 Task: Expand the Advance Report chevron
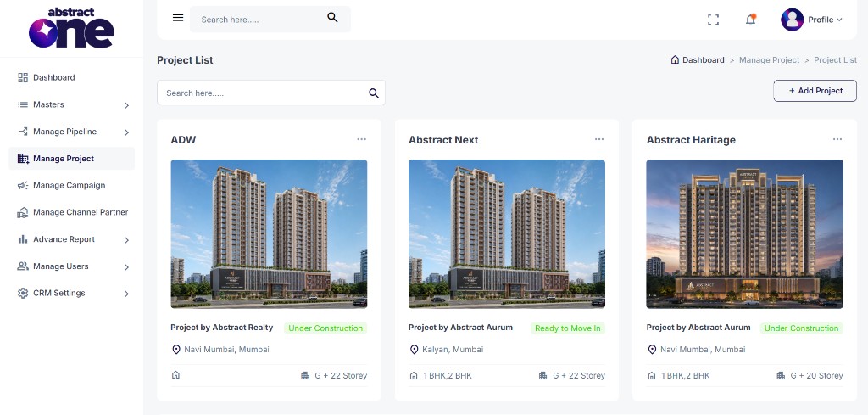(127, 240)
